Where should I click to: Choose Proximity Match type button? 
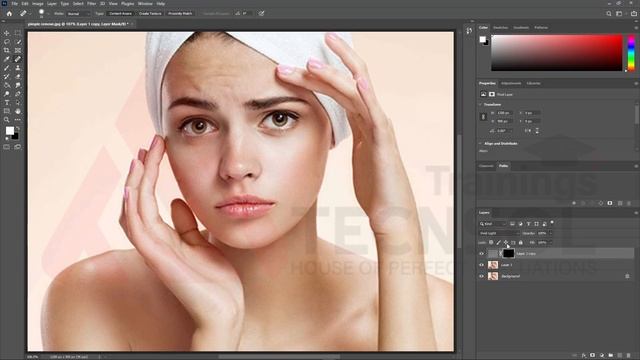click(x=180, y=13)
